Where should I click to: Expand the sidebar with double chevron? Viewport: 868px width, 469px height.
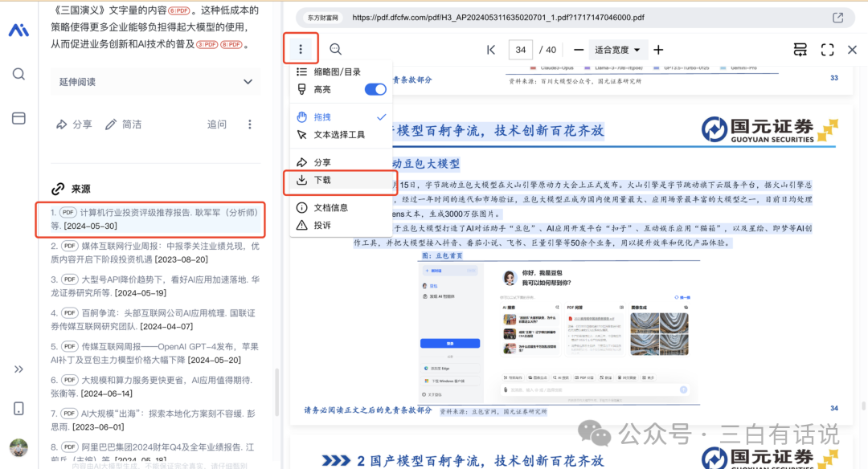[18, 369]
